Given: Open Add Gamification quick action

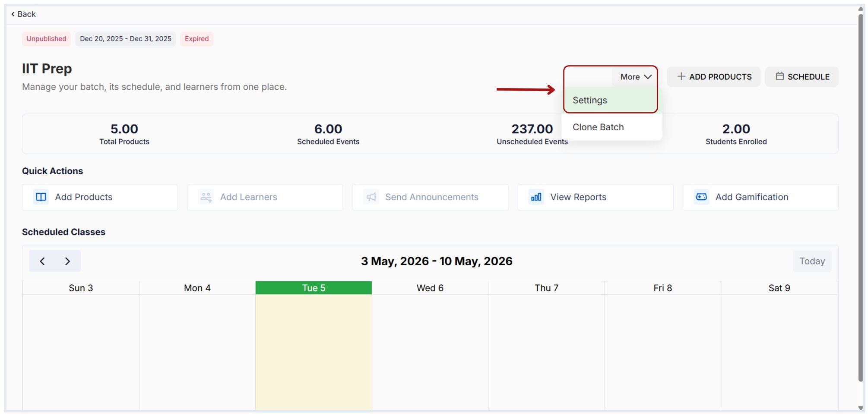Looking at the screenshot, I should coord(760,197).
